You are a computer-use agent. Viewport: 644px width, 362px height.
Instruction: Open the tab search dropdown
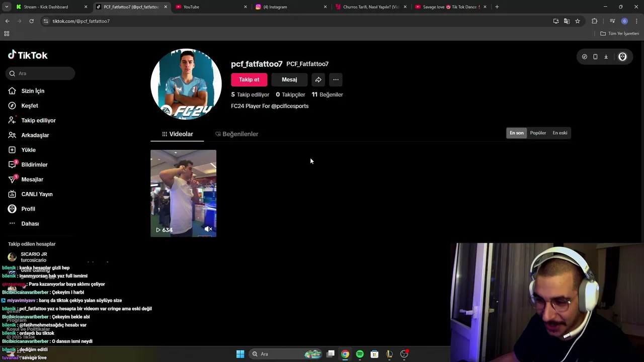click(7, 7)
